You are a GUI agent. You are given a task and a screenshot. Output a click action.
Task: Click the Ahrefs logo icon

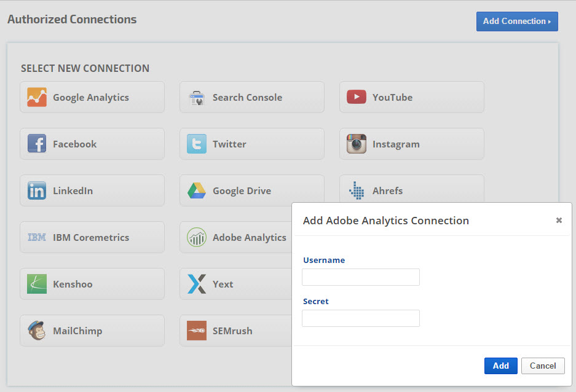click(x=357, y=190)
